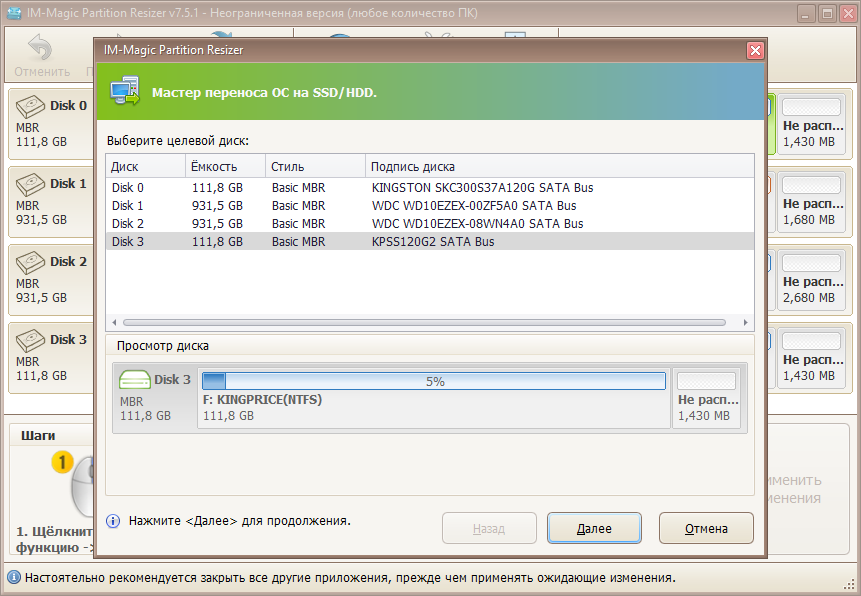Screen dimensions: 861x596
Task: Click the Отменить undo arrow in main toolbar
Action: point(41,47)
